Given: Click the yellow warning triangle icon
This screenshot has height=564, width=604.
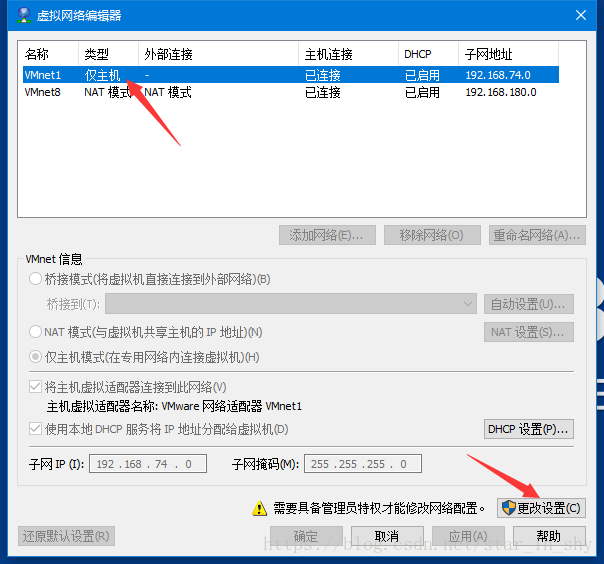Looking at the screenshot, I should 259,508.
